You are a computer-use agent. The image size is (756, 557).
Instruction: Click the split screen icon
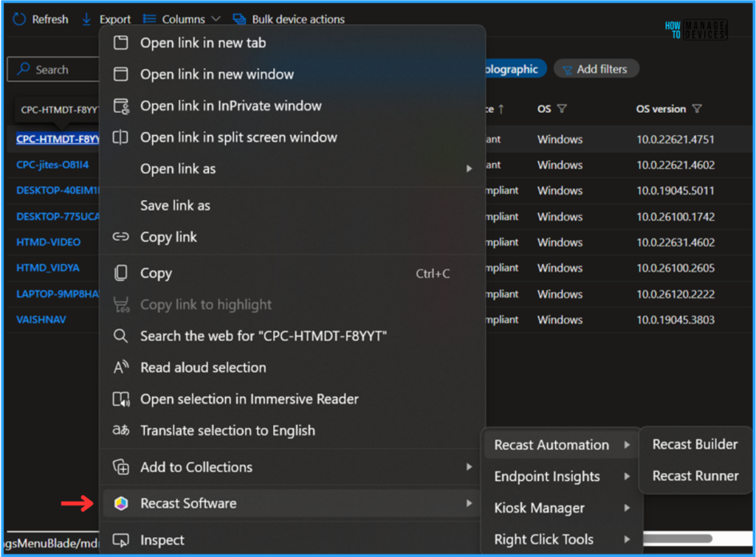tap(120, 137)
